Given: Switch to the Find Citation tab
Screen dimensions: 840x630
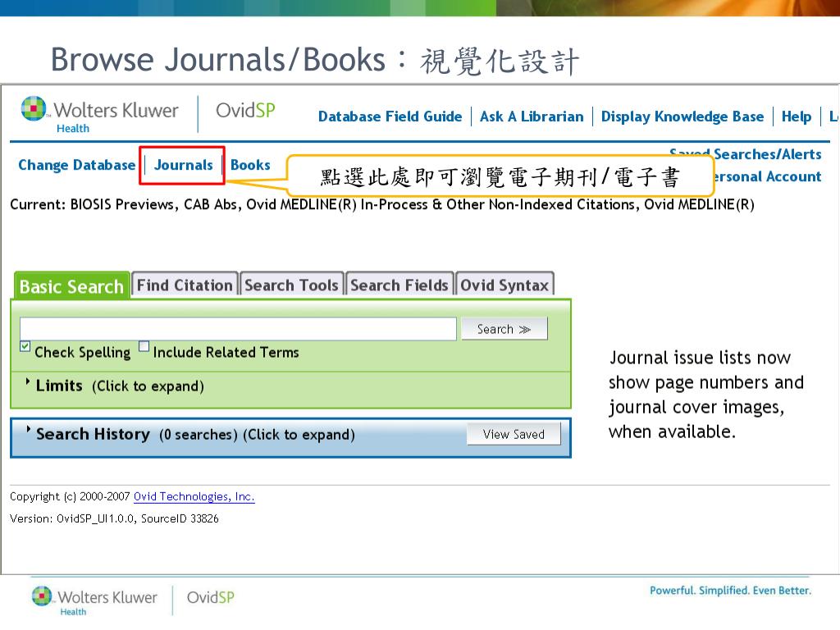Looking at the screenshot, I should pos(185,285).
